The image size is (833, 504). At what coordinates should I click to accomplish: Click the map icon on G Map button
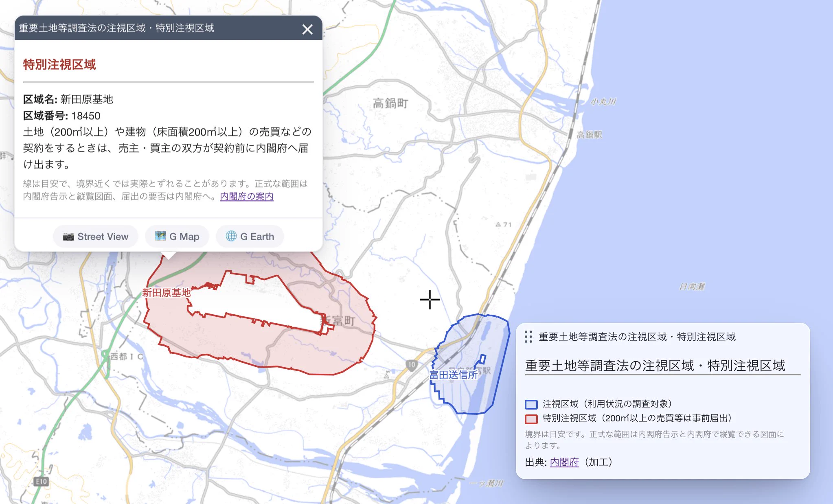pos(160,236)
